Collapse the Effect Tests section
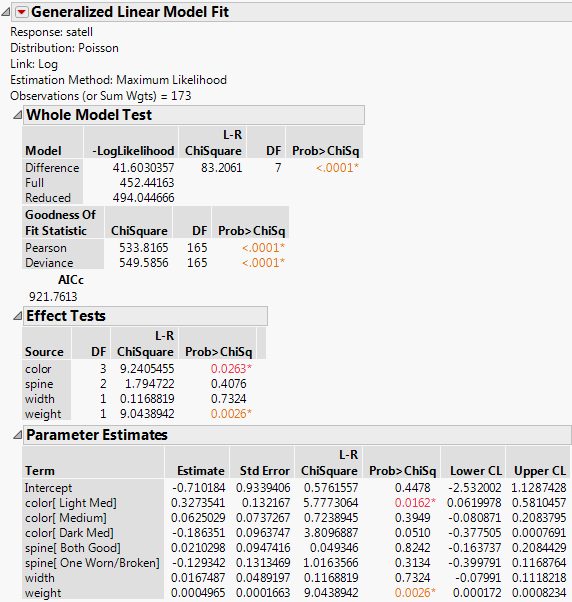This screenshot has height=602, width=572. (17, 316)
